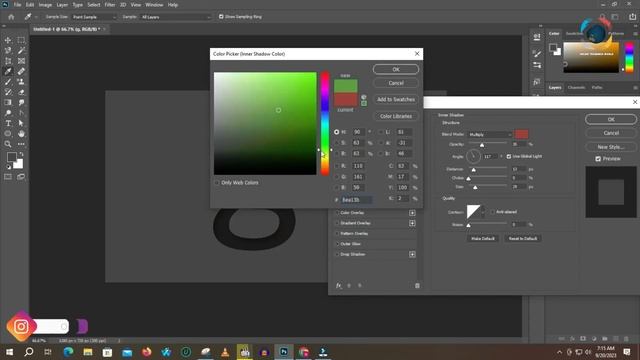Select the Eraser tool
The height and width of the screenshot is (360, 640).
[21, 92]
